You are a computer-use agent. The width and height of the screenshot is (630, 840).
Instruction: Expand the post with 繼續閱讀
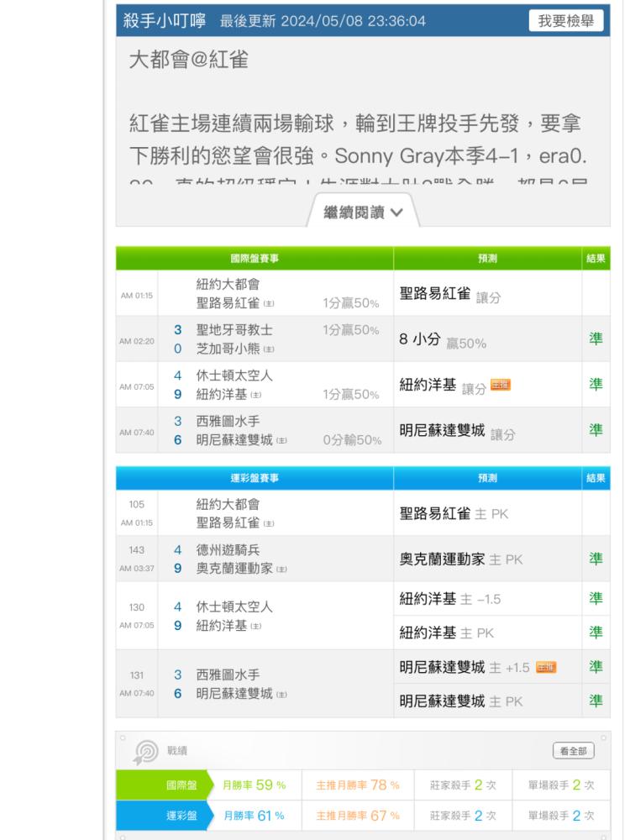363,213
